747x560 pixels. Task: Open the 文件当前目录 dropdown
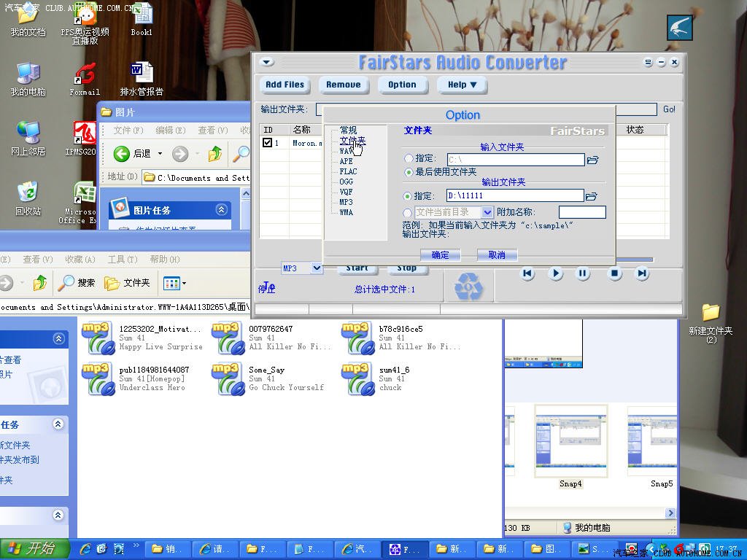[487, 212]
